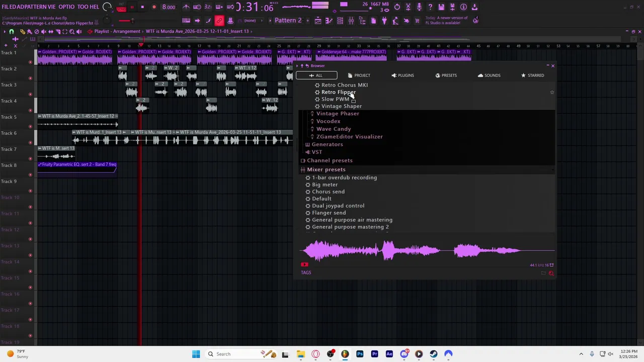Click the browser waveform preview
Image resolution: width=644 pixels, height=362 pixels.
pos(428,250)
